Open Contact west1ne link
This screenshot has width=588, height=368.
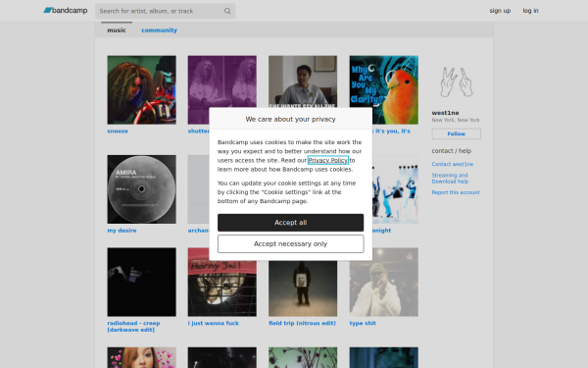pyautogui.click(x=452, y=164)
